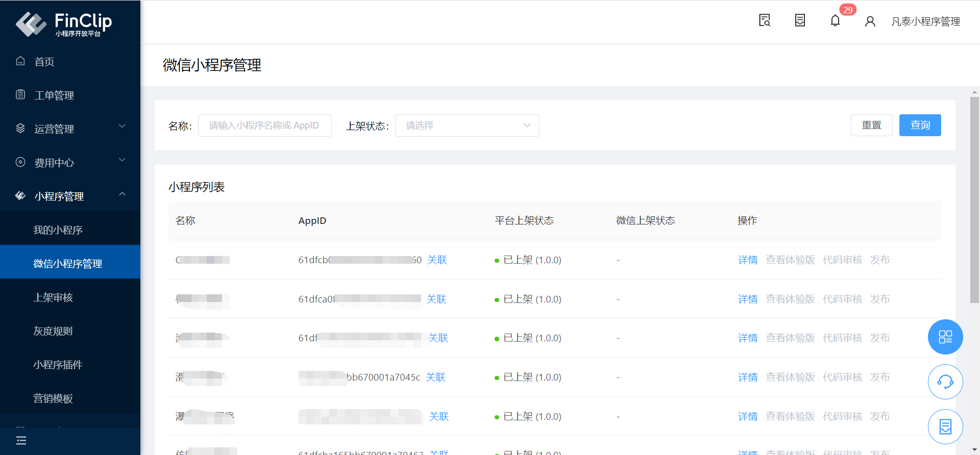Image resolution: width=980 pixels, height=455 pixels.
Task: Click 发布 in the 61dfca0f row
Action: click(880, 299)
